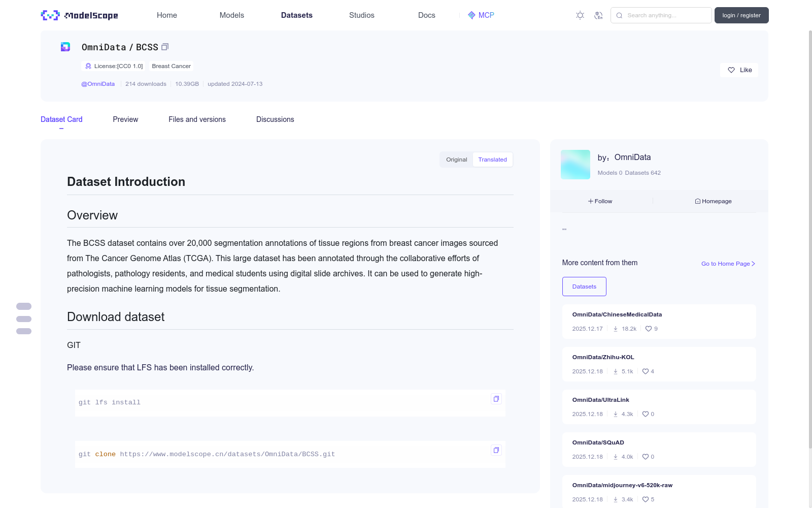Click the page vertical scrollbar

[x=809, y=239]
